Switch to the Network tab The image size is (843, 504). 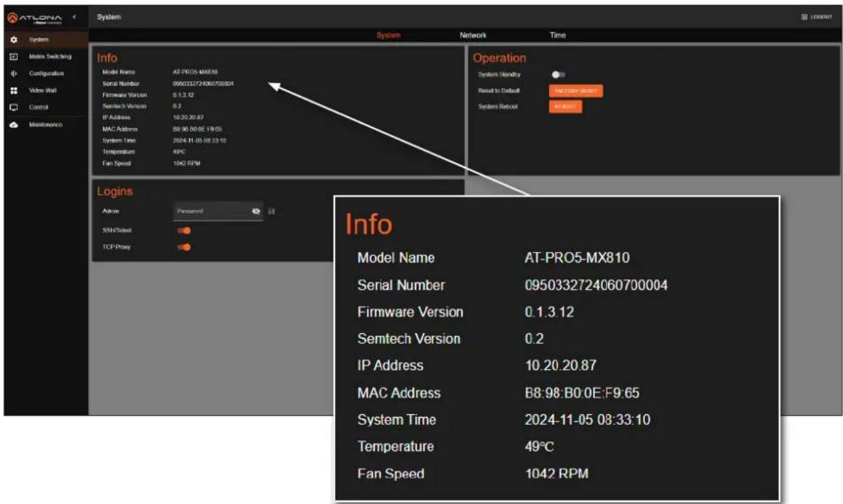click(x=473, y=35)
